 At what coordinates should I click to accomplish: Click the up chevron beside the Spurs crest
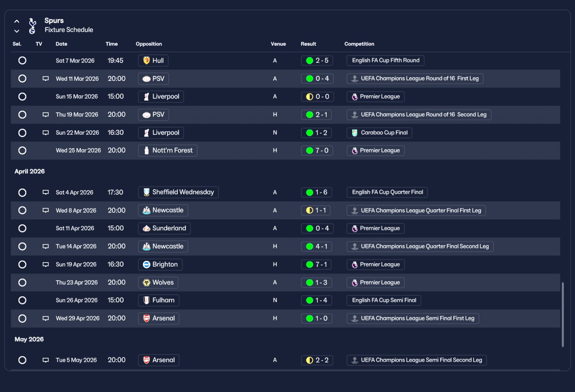(17, 21)
